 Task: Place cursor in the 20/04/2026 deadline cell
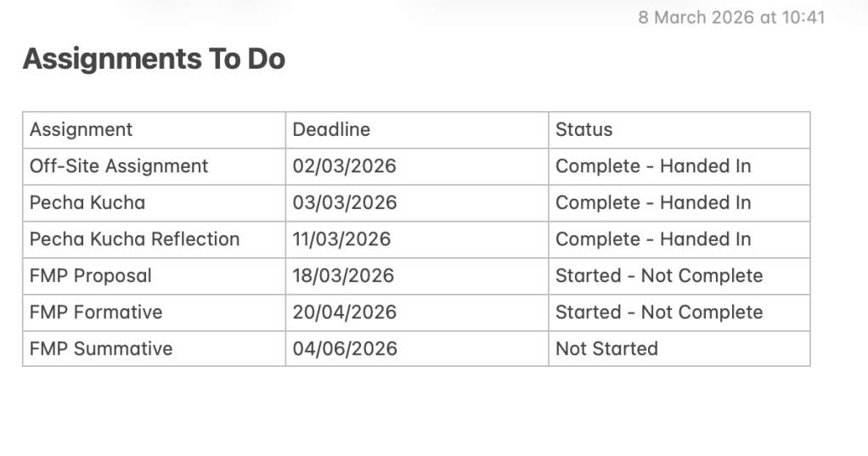point(344,312)
